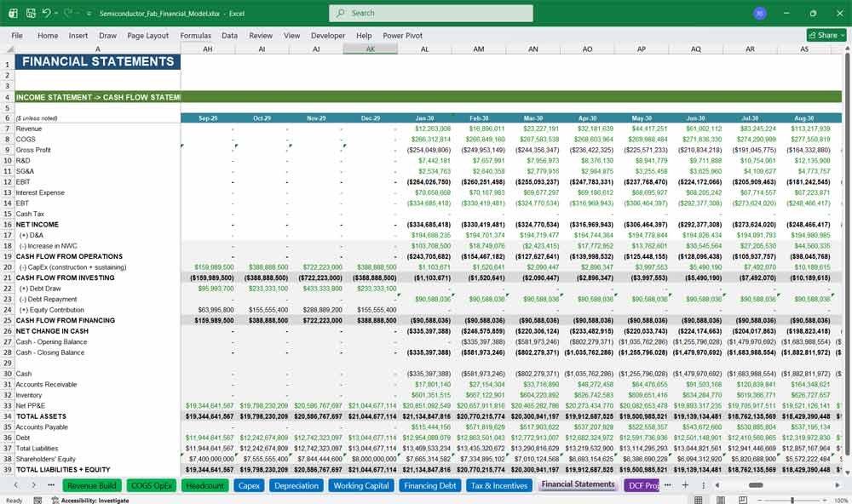This screenshot has height=504, width=852.
Task: Click the TOTAL ASSETS row label
Action: click(x=41, y=416)
